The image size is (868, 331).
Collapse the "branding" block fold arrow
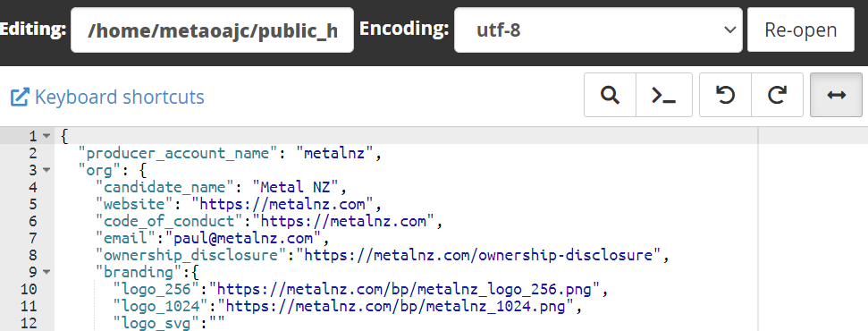click(x=46, y=272)
